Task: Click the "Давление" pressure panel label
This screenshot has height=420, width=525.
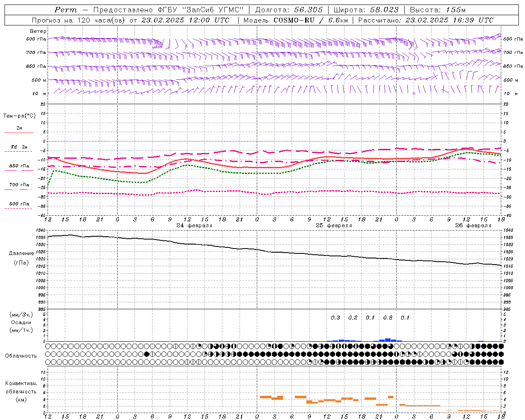Action: pos(21,253)
